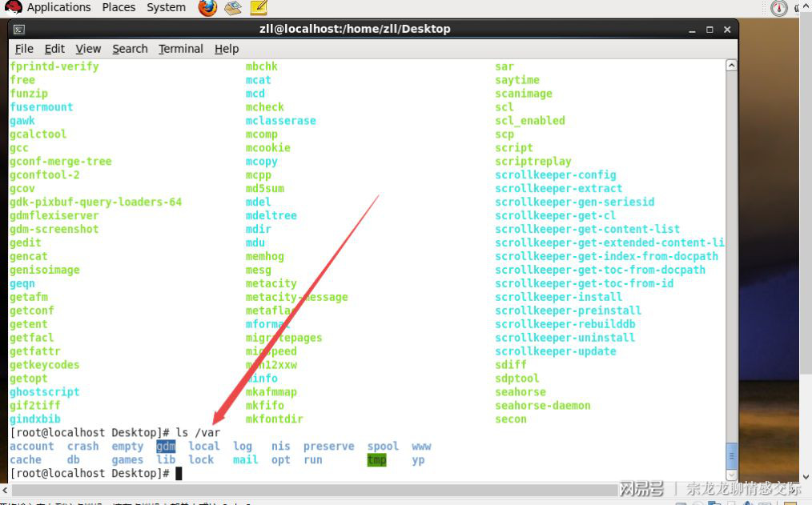Click 'fusermount' in the listing

click(42, 107)
